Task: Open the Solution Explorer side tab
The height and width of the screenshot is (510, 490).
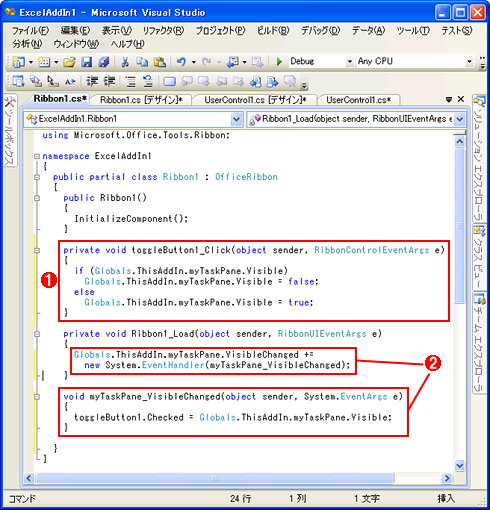Action: pyautogui.click(x=479, y=158)
